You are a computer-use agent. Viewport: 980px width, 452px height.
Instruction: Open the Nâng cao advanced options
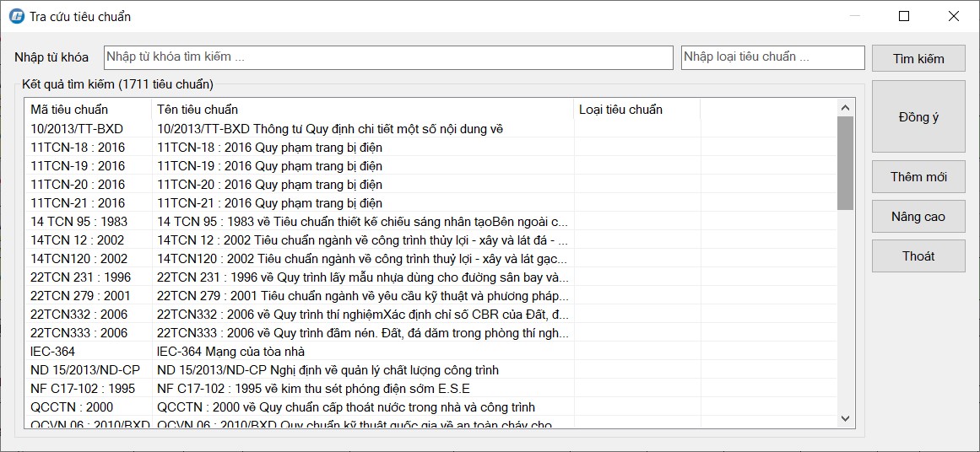point(918,217)
